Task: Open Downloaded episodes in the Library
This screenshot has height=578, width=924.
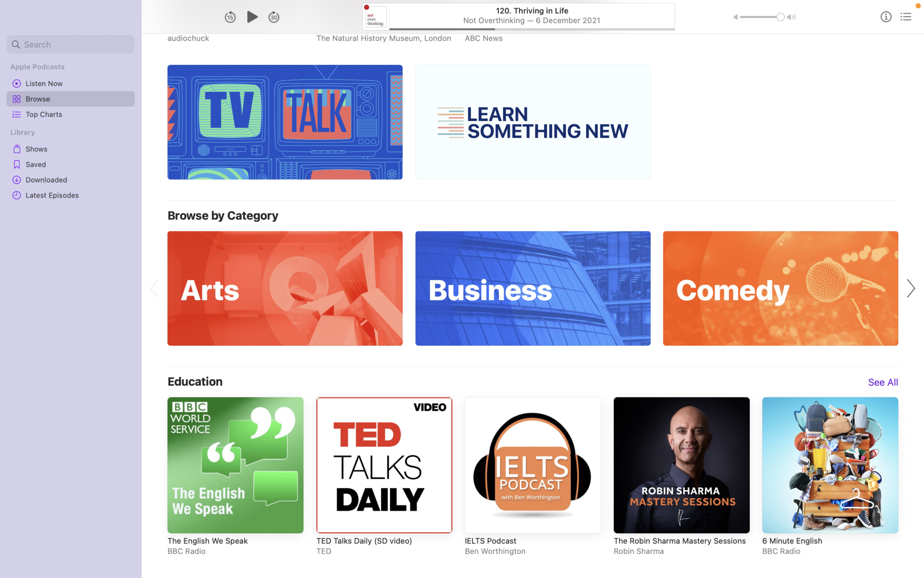Action: (70, 180)
